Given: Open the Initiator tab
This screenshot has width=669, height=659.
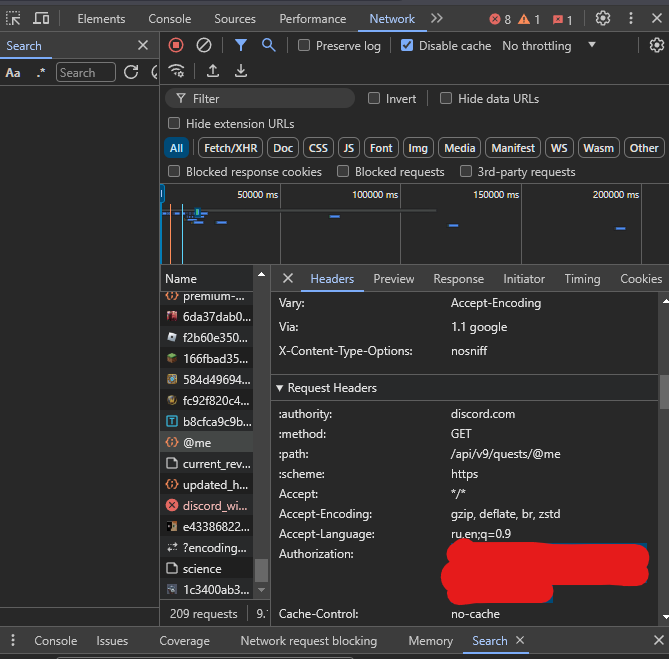Looking at the screenshot, I should click(524, 279).
